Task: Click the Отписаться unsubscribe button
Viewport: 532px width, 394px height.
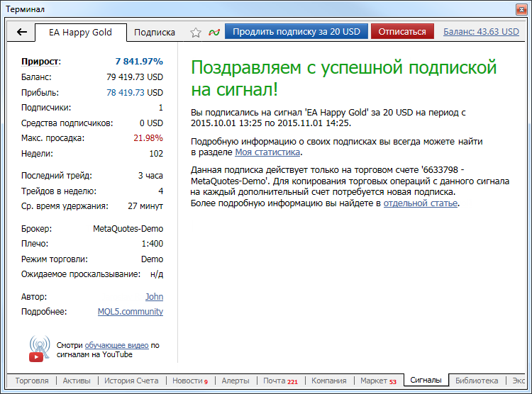Action: [x=402, y=32]
